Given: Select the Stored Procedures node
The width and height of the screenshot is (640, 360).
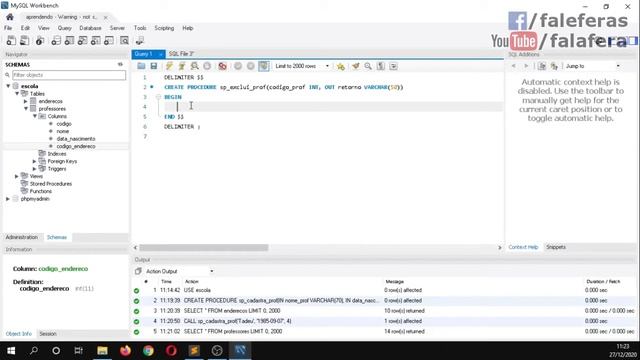Looking at the screenshot, I should 51,184.
